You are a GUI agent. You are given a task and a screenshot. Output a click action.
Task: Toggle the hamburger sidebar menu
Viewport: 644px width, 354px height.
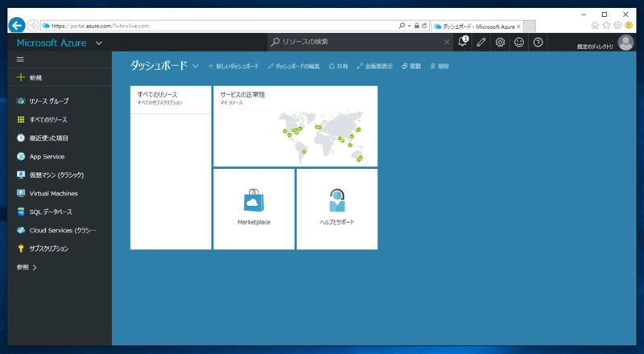tap(20, 60)
